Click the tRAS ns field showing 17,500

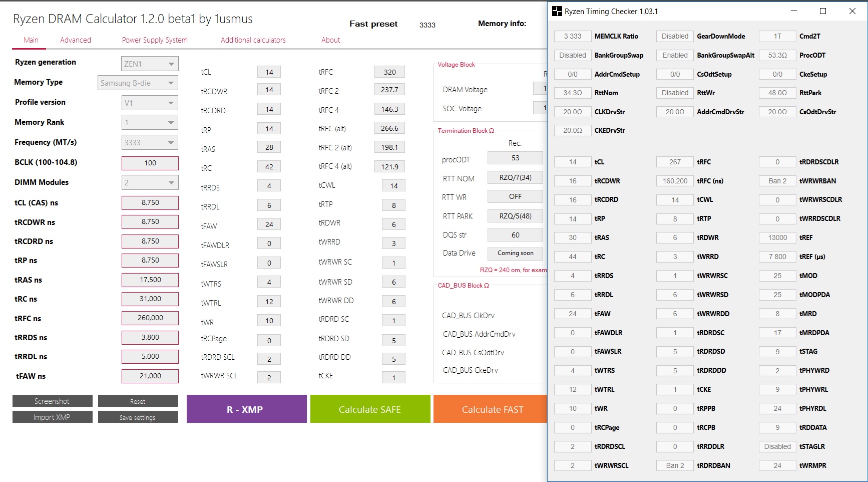point(150,280)
